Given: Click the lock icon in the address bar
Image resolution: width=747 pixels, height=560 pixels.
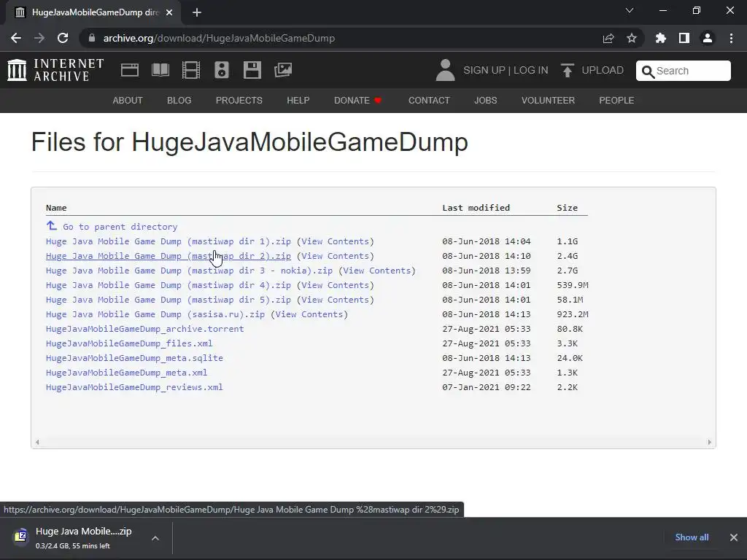Looking at the screenshot, I should coord(92,38).
